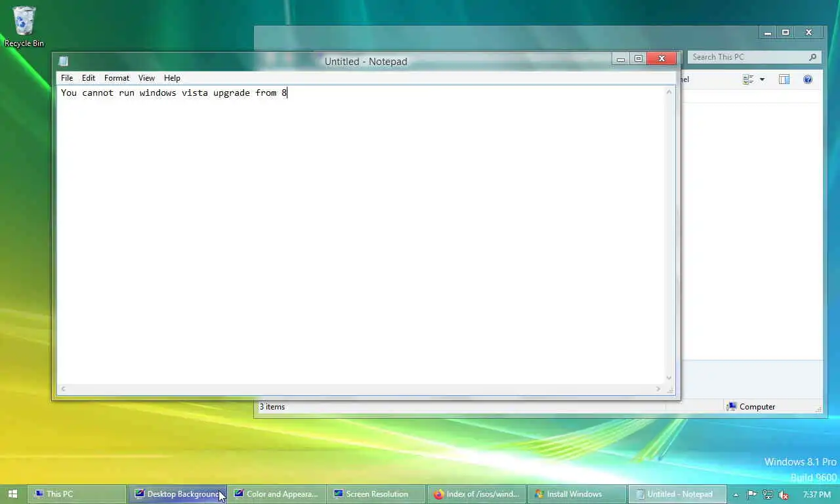Screen dimensions: 840x504
Task: Open the Edit menu in Notepad
Action: (x=89, y=77)
